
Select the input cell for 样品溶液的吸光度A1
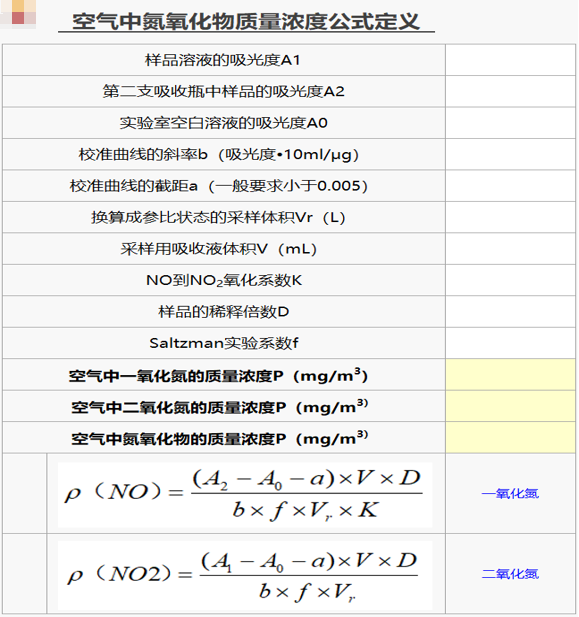tap(511, 60)
